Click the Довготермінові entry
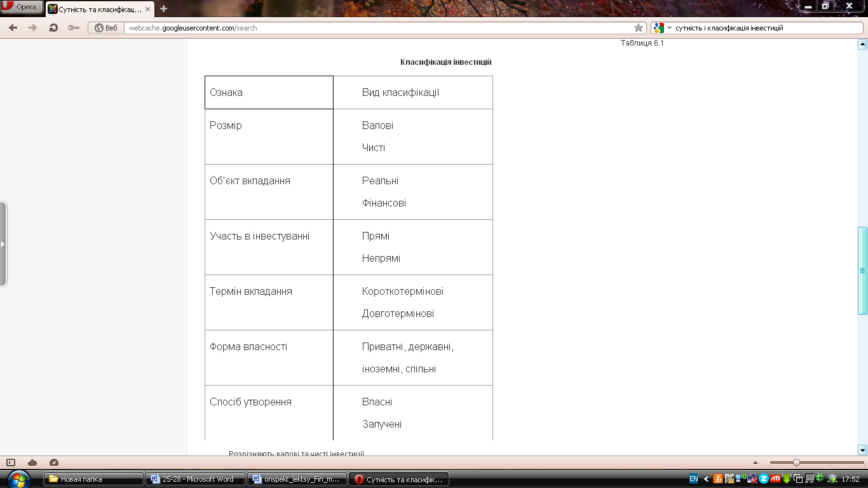Image resolution: width=868 pixels, height=488 pixels. point(398,314)
